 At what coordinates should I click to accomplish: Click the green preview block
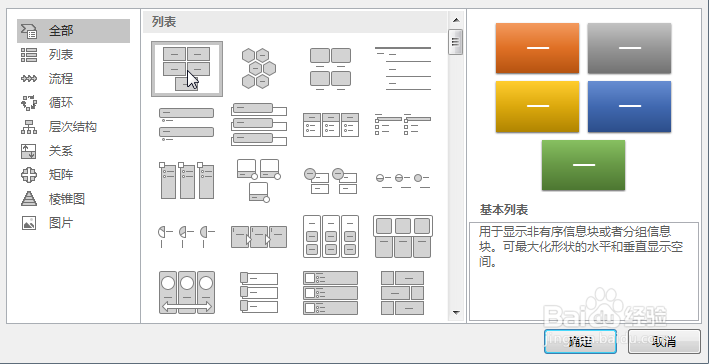583,165
